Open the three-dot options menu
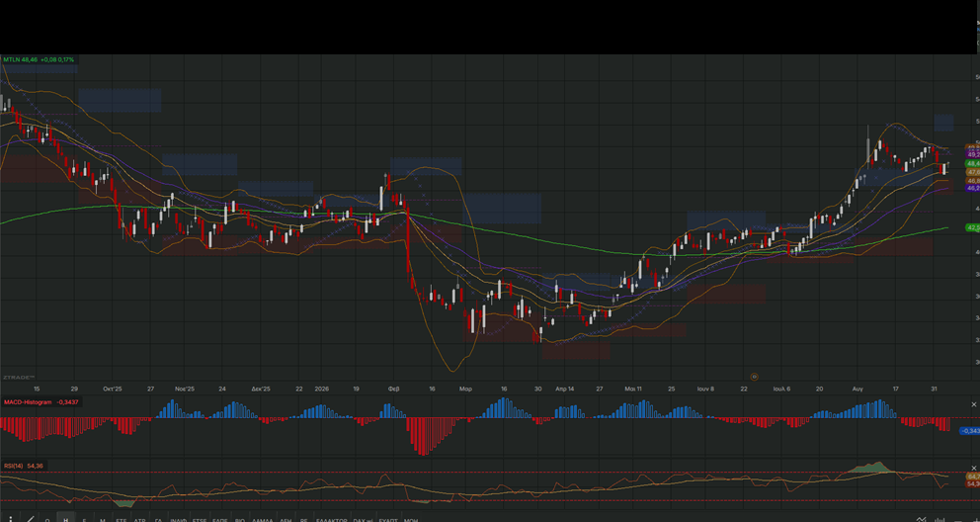Viewport: 980px width, 522px height. pyautogui.click(x=11, y=519)
